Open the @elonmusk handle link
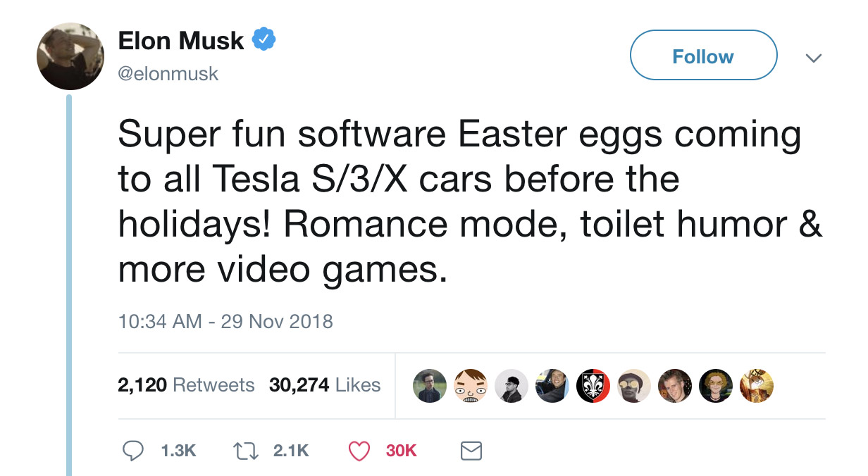Screen dimensions: 868x476 (x=168, y=73)
